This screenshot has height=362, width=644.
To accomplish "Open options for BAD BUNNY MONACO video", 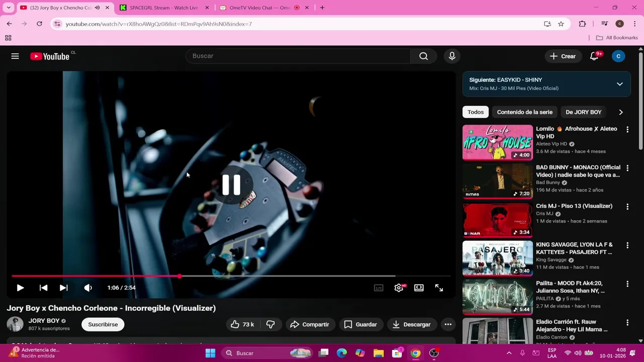I will point(627,168).
